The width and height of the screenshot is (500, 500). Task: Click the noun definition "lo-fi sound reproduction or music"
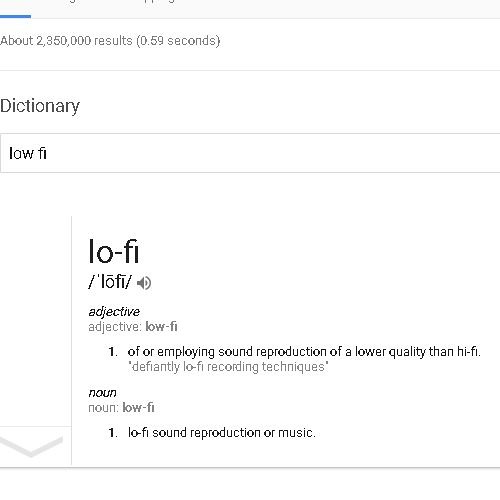[222, 433]
